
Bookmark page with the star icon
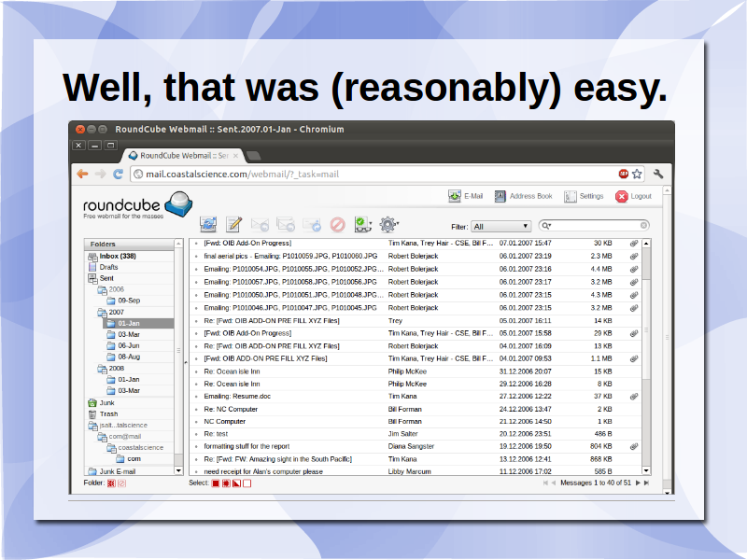pos(637,174)
